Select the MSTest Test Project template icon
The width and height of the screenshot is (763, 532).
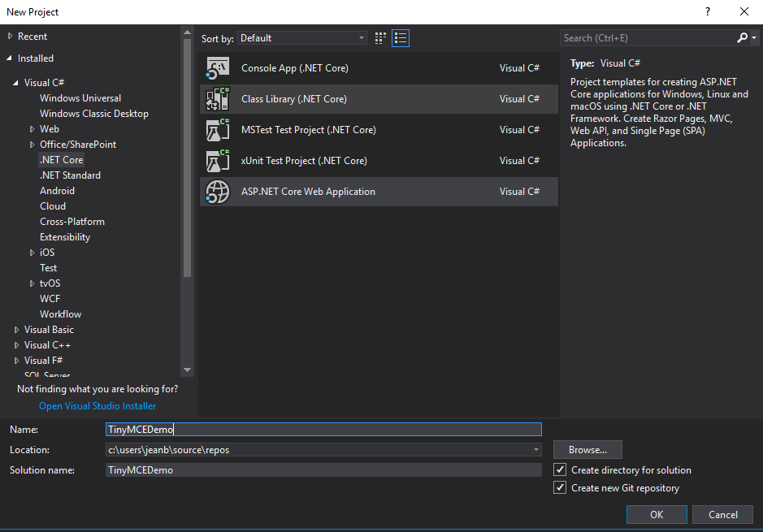click(x=218, y=129)
